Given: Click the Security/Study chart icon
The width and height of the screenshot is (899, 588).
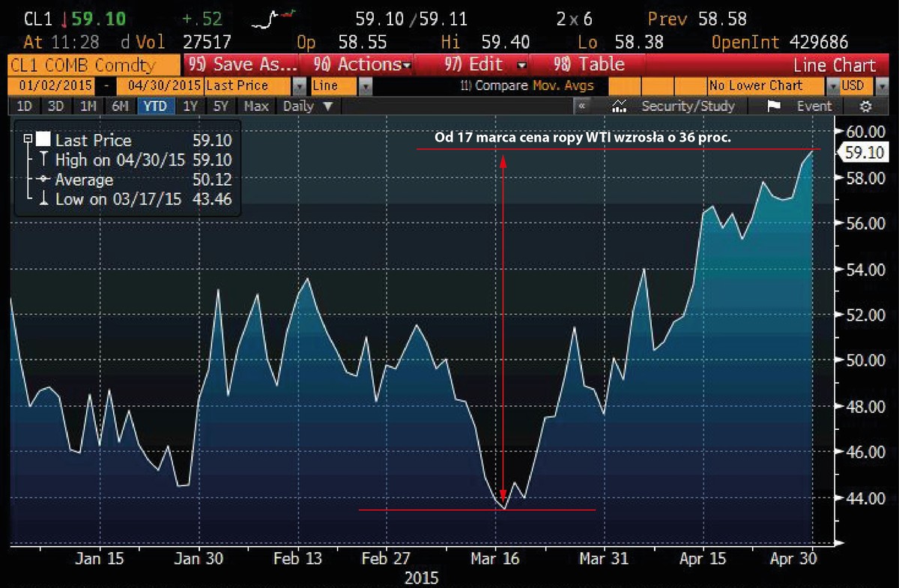Looking at the screenshot, I should (x=620, y=106).
